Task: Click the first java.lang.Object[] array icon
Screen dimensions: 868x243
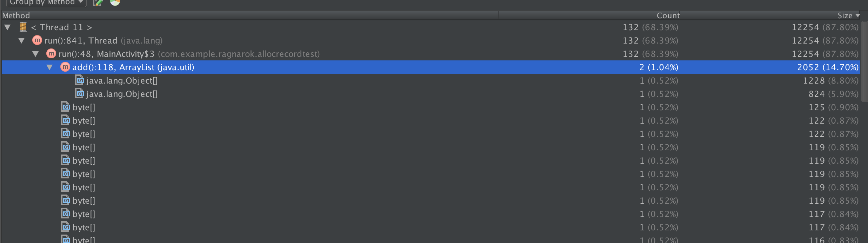Action: [80, 80]
